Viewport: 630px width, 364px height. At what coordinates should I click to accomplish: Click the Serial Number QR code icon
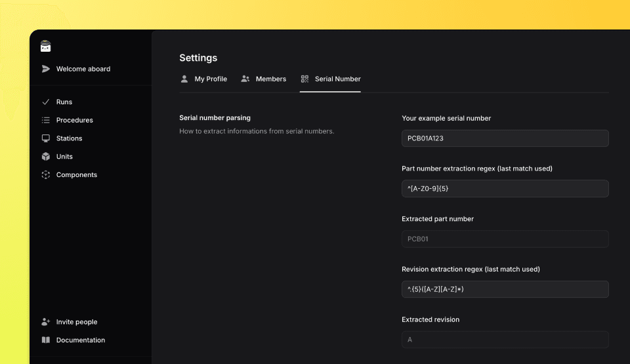pyautogui.click(x=305, y=79)
